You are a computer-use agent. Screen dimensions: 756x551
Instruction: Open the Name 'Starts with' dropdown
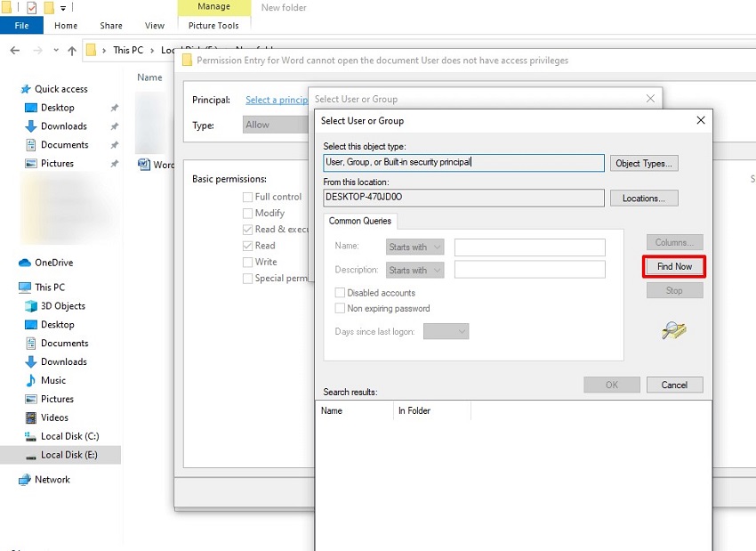point(415,247)
